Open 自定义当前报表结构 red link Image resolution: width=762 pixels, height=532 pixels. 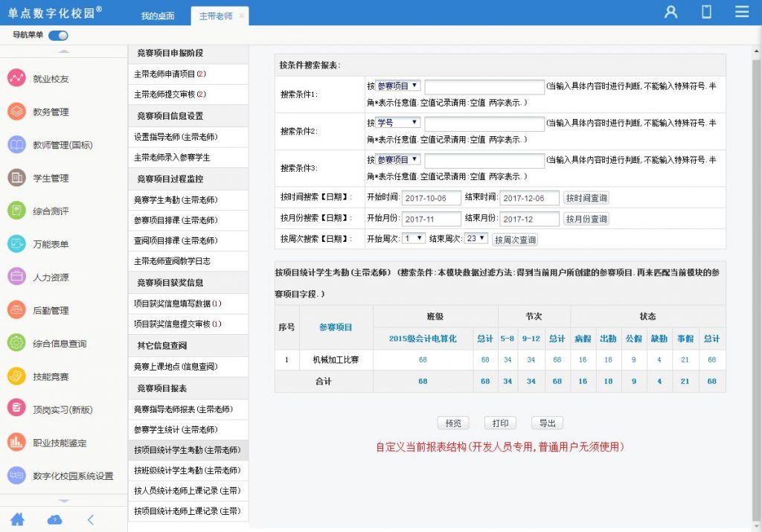(x=500, y=446)
